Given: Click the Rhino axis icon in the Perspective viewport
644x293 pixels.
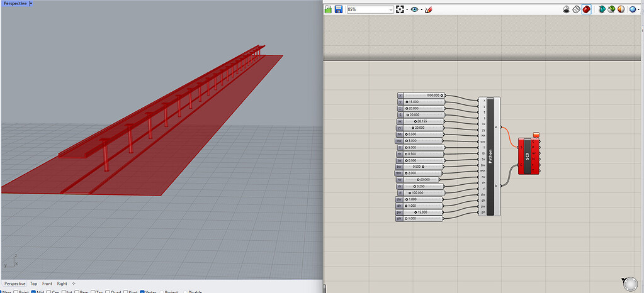Looking at the screenshot, I should coord(11,261).
